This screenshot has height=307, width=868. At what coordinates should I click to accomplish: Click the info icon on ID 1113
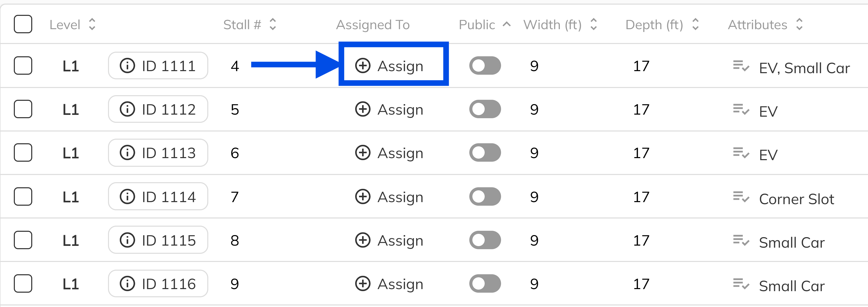pos(127,153)
